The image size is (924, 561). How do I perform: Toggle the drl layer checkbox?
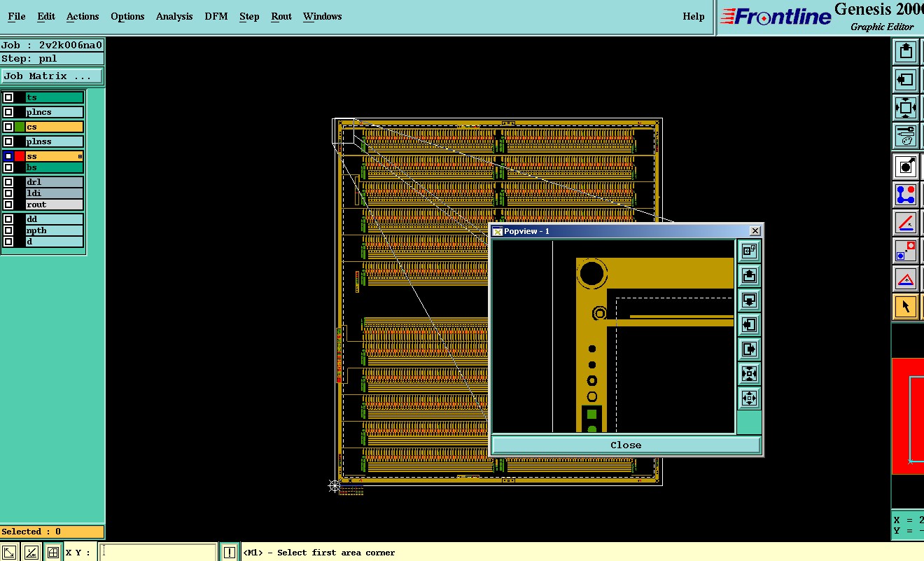(x=8, y=182)
